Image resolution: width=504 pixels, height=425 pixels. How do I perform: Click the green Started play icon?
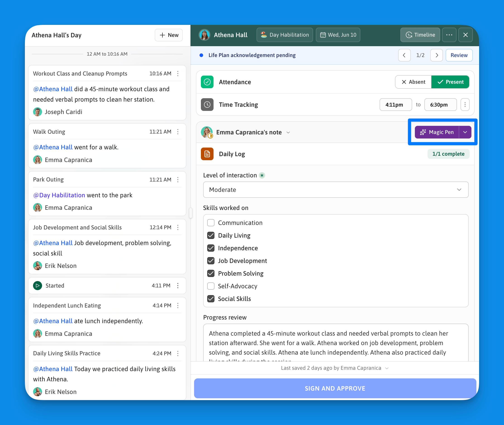click(x=38, y=286)
